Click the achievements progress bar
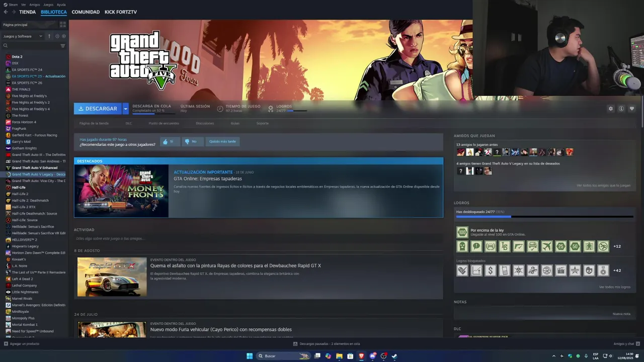Viewport: 644px width, 362px height. click(544, 217)
